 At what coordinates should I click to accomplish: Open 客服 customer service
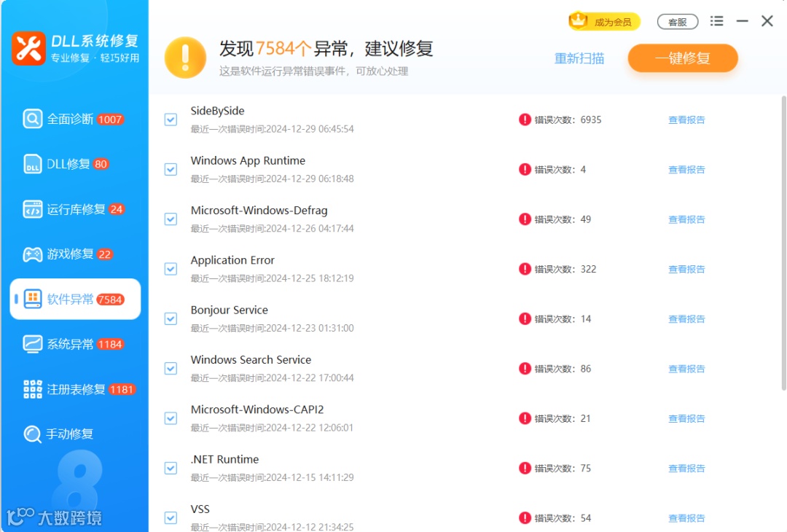(678, 22)
